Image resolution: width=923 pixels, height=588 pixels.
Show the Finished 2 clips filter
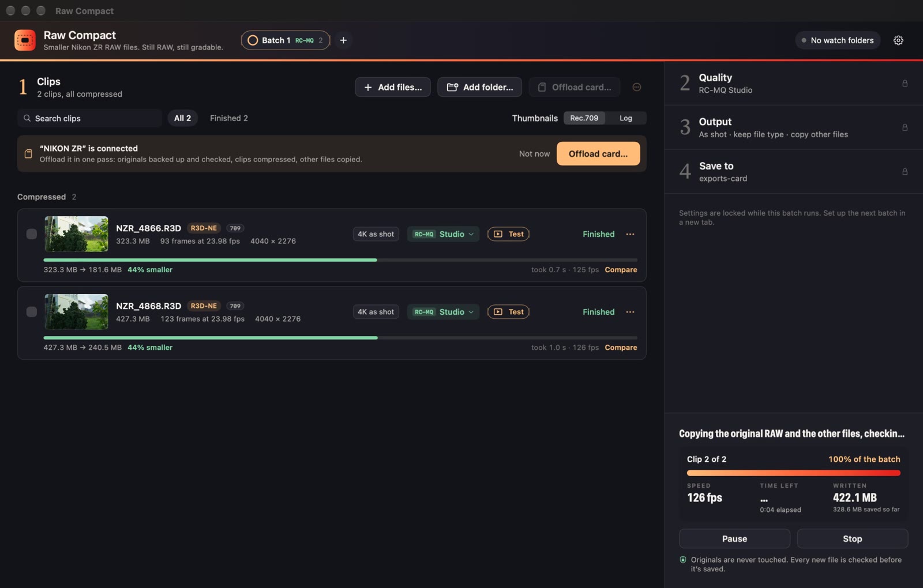pos(229,118)
